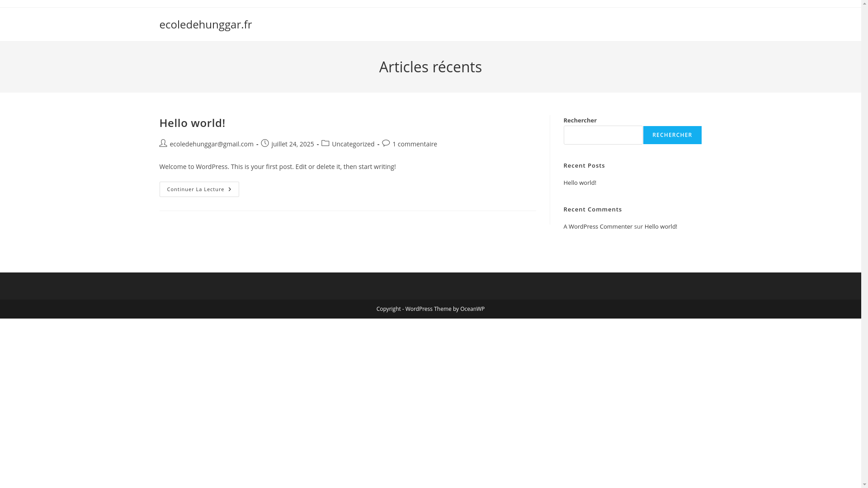This screenshot has height=488, width=868.
Task: Click the comment bubble icon
Action: tap(386, 144)
